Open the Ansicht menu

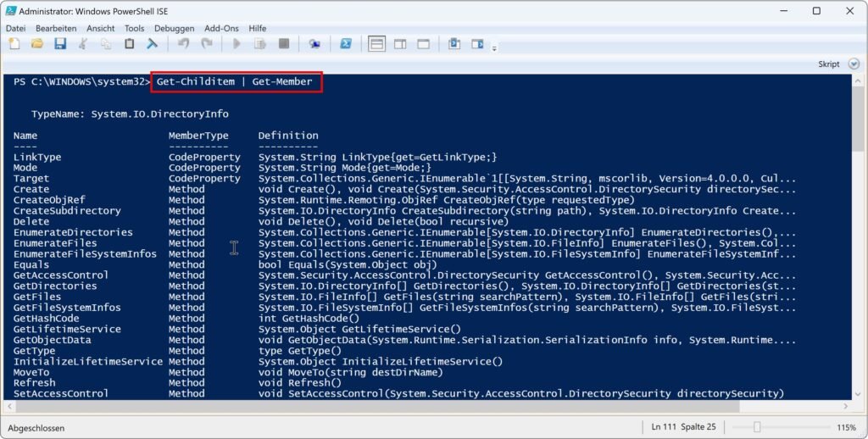[x=100, y=28]
